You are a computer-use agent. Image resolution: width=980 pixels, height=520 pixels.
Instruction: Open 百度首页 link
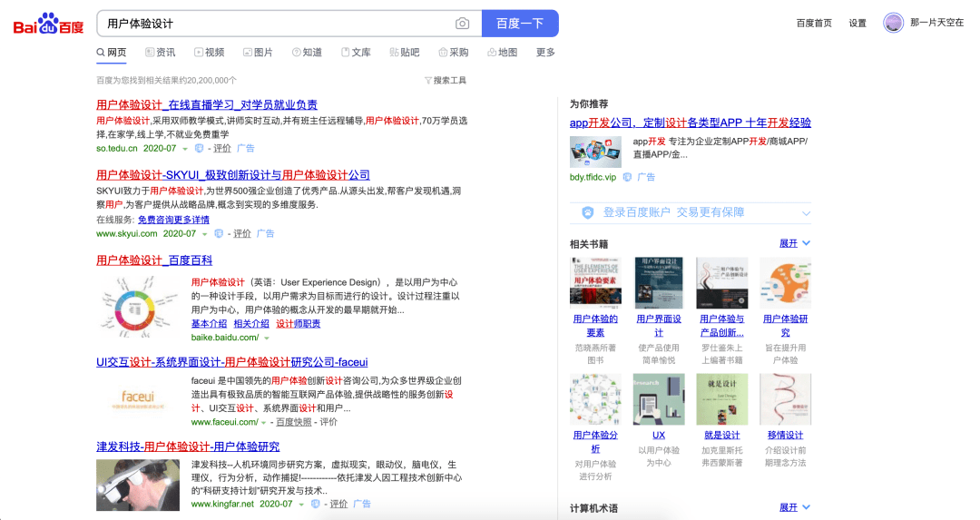814,23
